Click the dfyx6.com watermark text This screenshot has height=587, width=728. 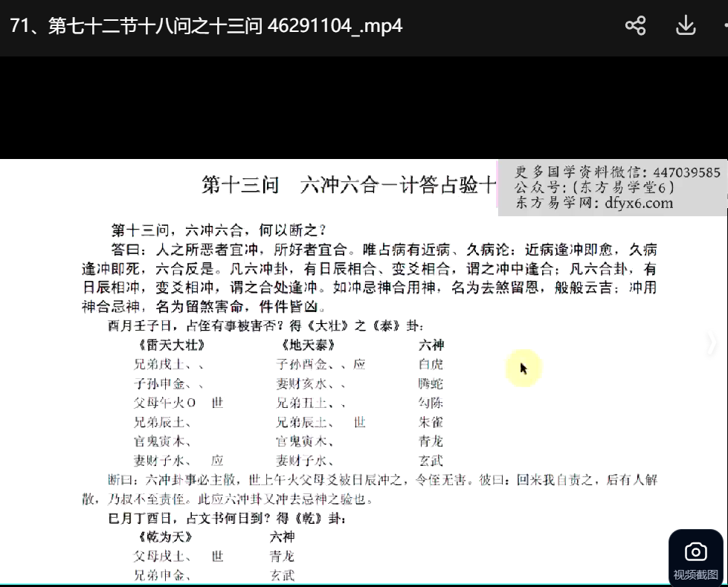(593, 203)
